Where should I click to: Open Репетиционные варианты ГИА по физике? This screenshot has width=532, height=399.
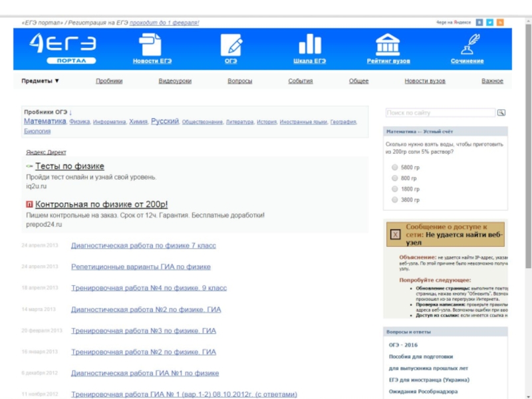(x=141, y=267)
